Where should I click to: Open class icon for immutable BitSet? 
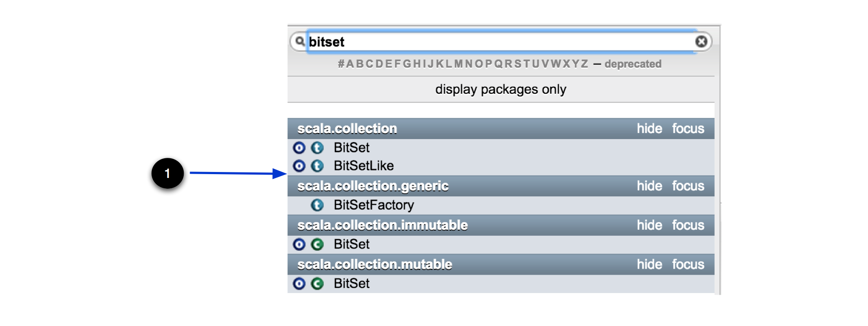click(317, 244)
